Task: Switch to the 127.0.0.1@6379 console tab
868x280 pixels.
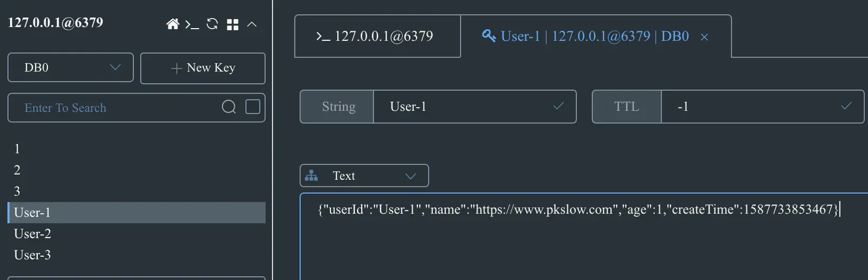Action: pos(377,36)
